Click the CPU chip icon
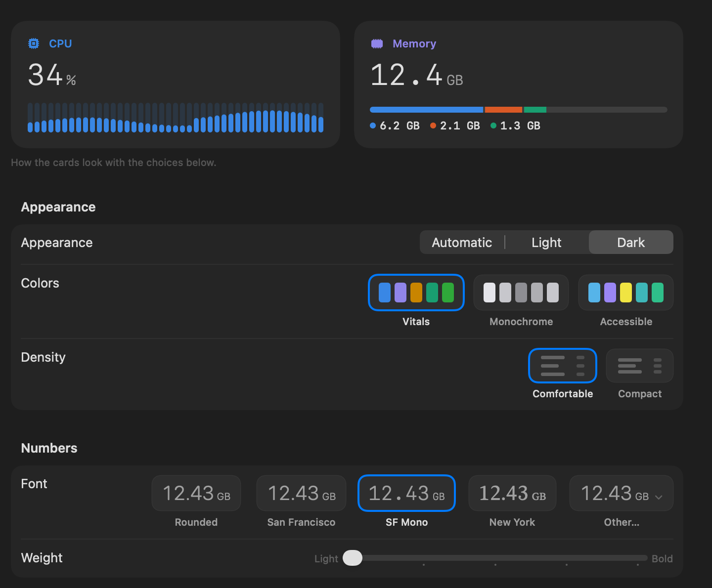The image size is (712, 588). click(x=34, y=43)
